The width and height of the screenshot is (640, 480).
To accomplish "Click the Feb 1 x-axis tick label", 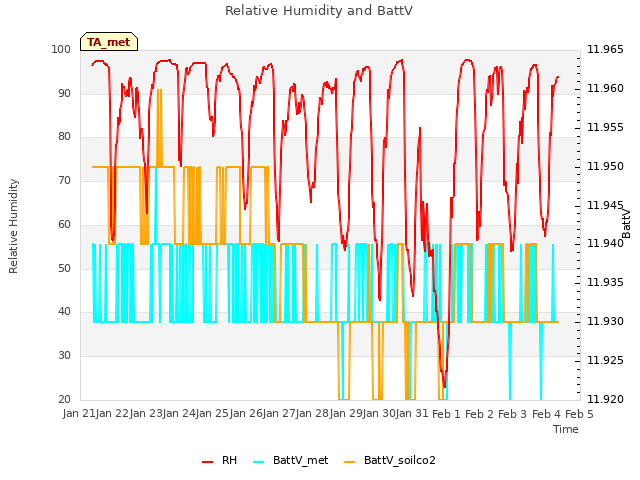I will (x=446, y=414).
